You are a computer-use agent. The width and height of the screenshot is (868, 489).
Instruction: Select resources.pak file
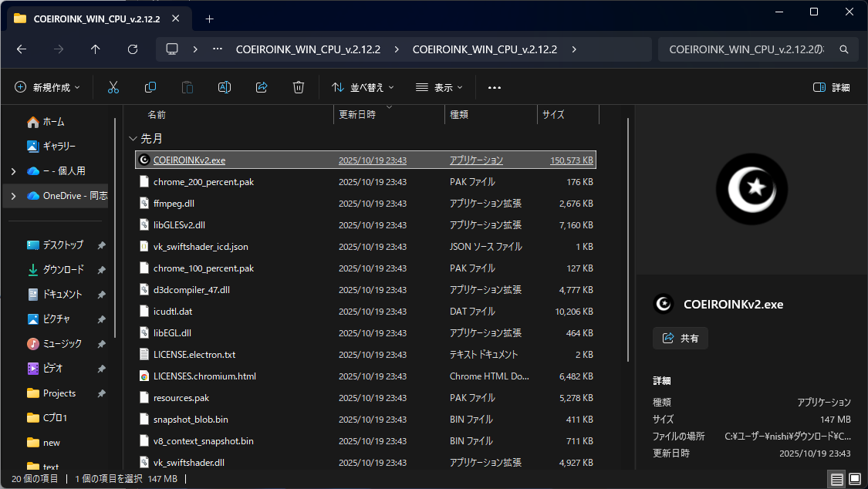(366, 398)
